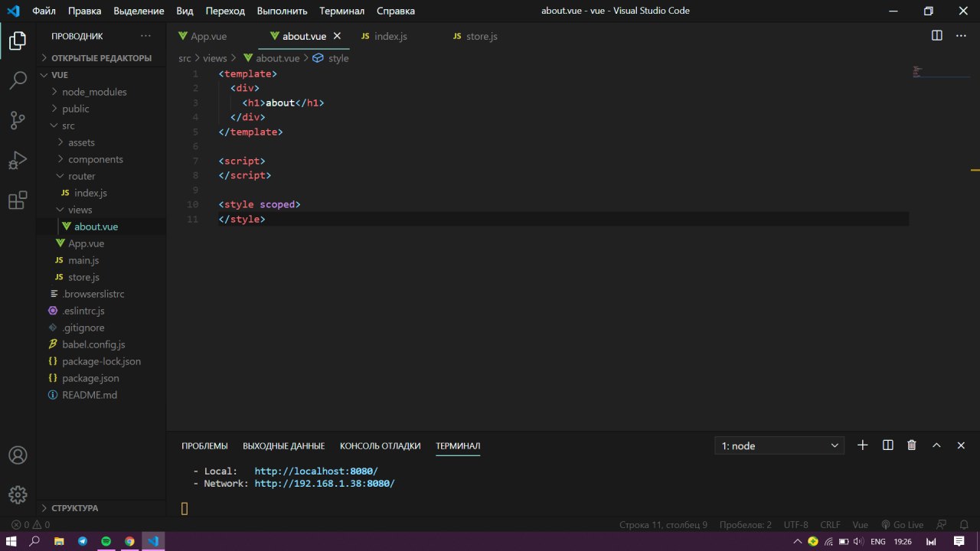Click the 'views' breadcrumb segment
This screenshot has width=980, height=551.
click(x=215, y=58)
